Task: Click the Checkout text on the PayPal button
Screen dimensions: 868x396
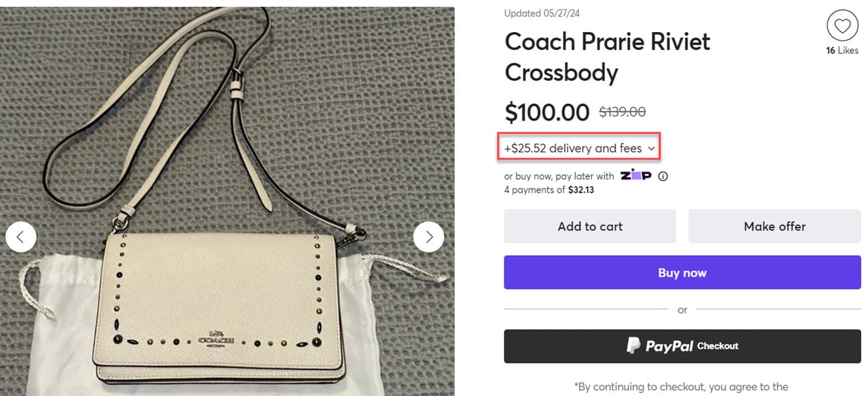Action: [x=718, y=346]
